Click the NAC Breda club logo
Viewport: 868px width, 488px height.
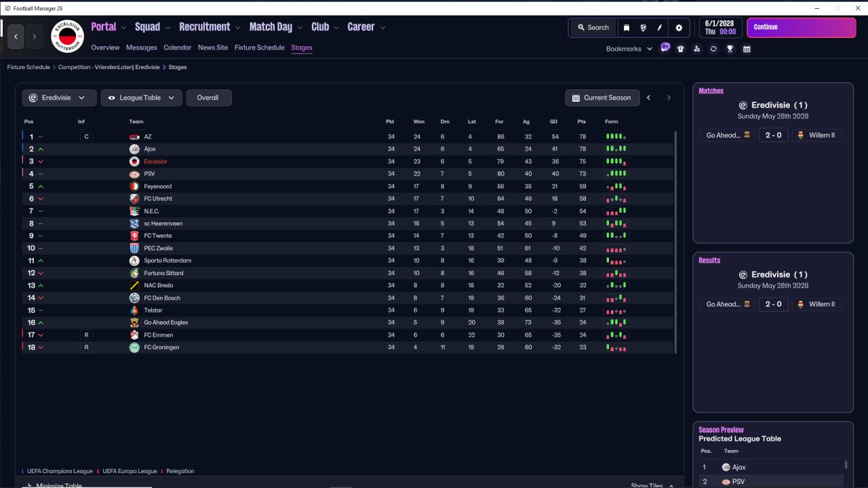pyautogui.click(x=134, y=285)
